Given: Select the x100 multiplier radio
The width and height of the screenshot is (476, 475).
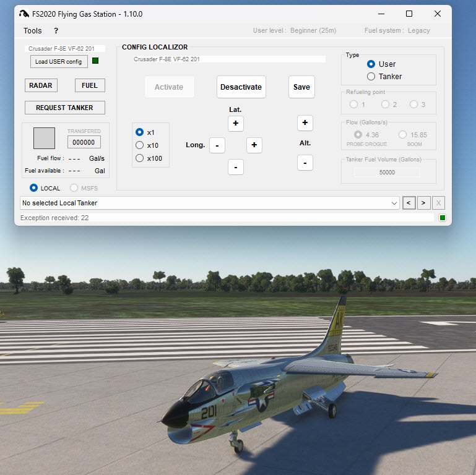Looking at the screenshot, I should (x=140, y=158).
